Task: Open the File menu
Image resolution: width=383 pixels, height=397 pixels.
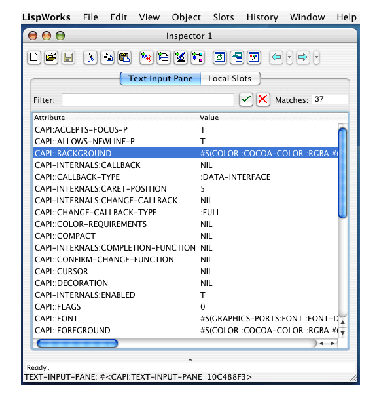Action: tap(91, 17)
